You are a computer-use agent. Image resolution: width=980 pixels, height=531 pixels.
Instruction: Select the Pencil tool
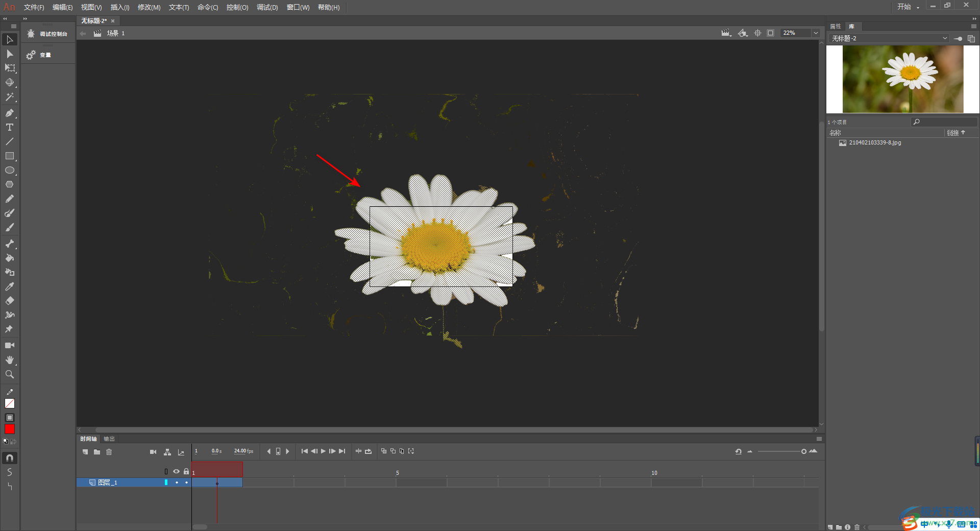(x=10, y=199)
